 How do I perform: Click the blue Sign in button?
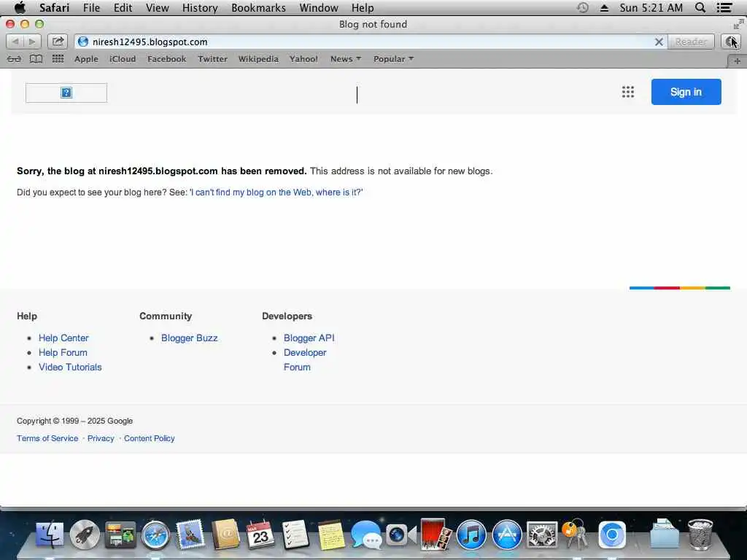(686, 92)
